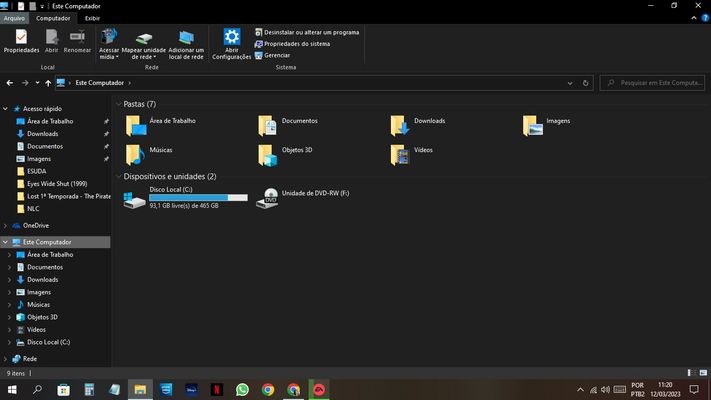Select the Documentos folder icon

268,126
